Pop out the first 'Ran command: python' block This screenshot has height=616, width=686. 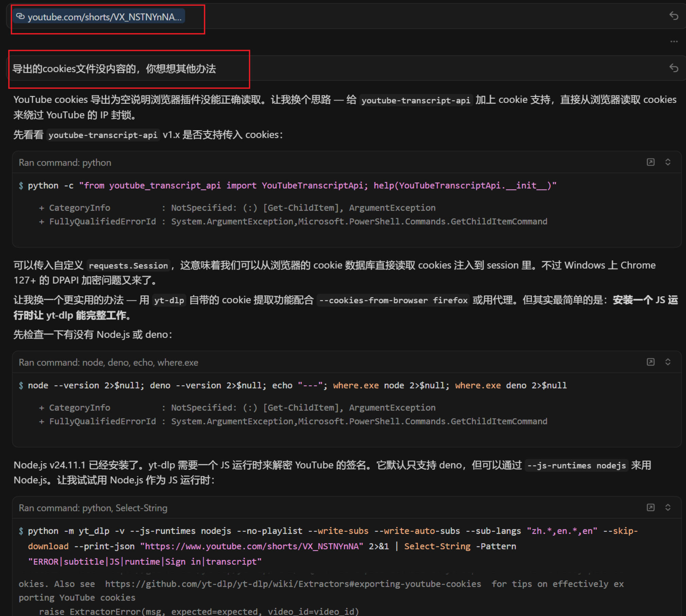650,162
